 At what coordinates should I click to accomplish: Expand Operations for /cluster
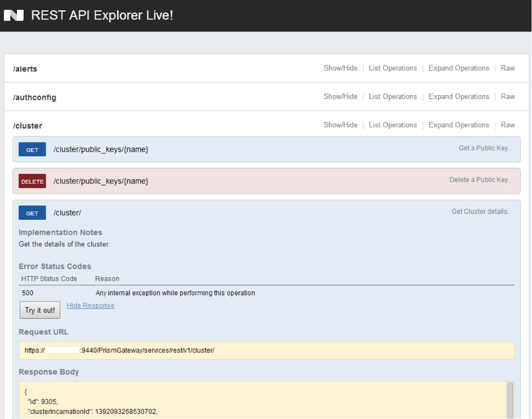(459, 125)
